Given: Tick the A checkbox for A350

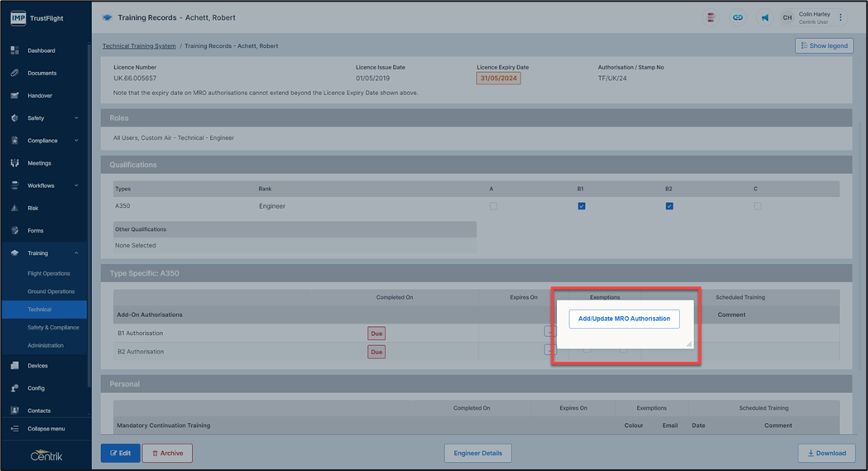Looking at the screenshot, I should pos(493,206).
